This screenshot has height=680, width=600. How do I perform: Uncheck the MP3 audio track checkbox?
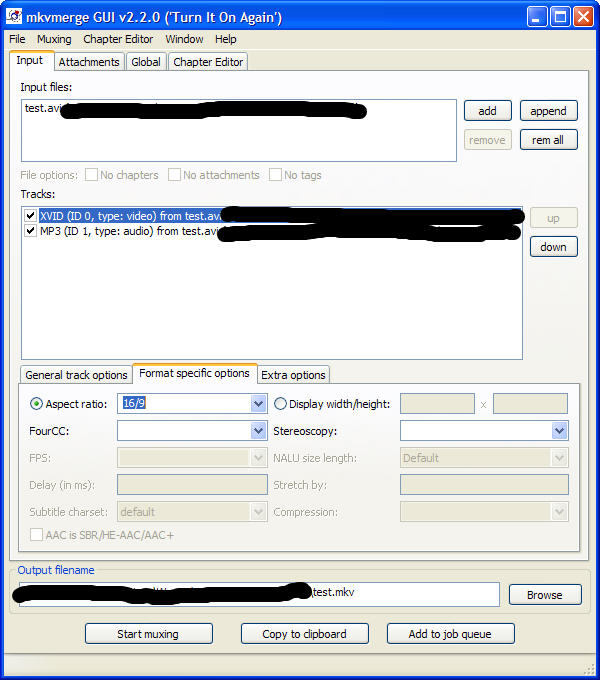(30, 230)
